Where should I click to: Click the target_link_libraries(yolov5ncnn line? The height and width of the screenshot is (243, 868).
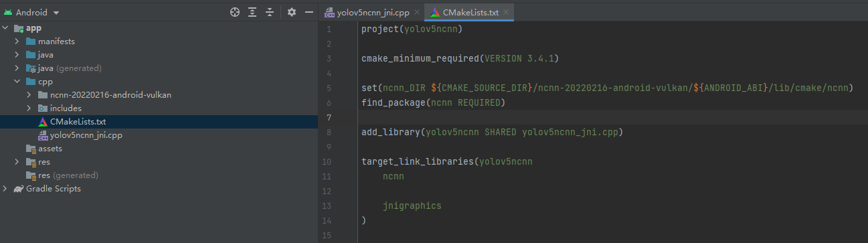click(x=446, y=162)
